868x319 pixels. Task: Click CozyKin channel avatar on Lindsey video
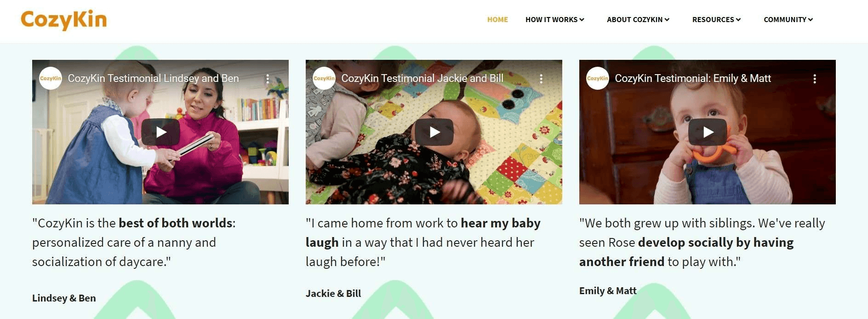(x=51, y=78)
